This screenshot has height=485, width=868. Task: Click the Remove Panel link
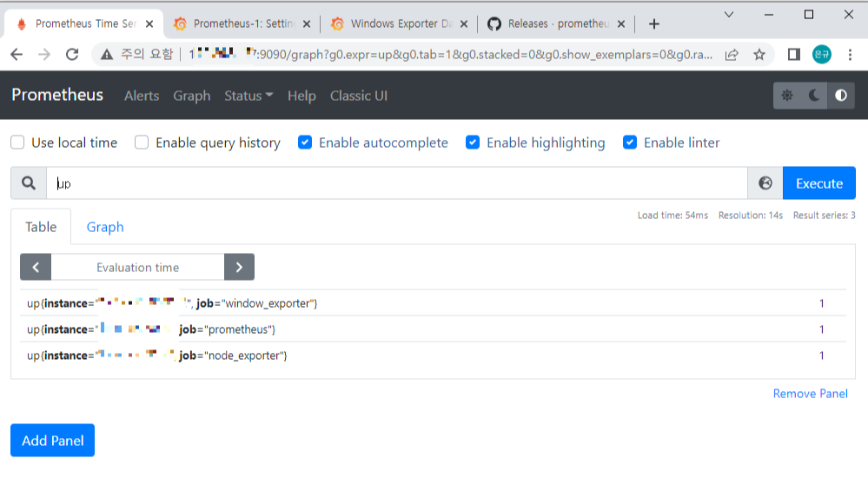coord(811,394)
